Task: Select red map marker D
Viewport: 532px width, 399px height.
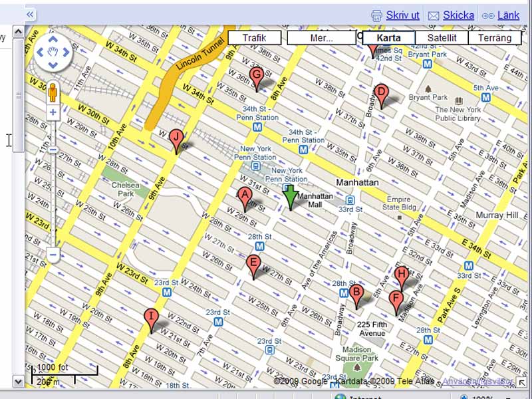Action: pos(381,94)
